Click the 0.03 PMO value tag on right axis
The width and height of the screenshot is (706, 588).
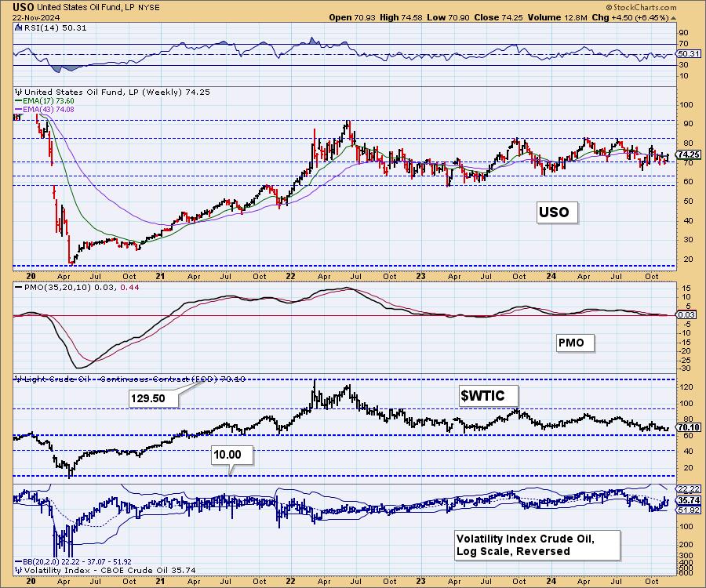point(686,314)
